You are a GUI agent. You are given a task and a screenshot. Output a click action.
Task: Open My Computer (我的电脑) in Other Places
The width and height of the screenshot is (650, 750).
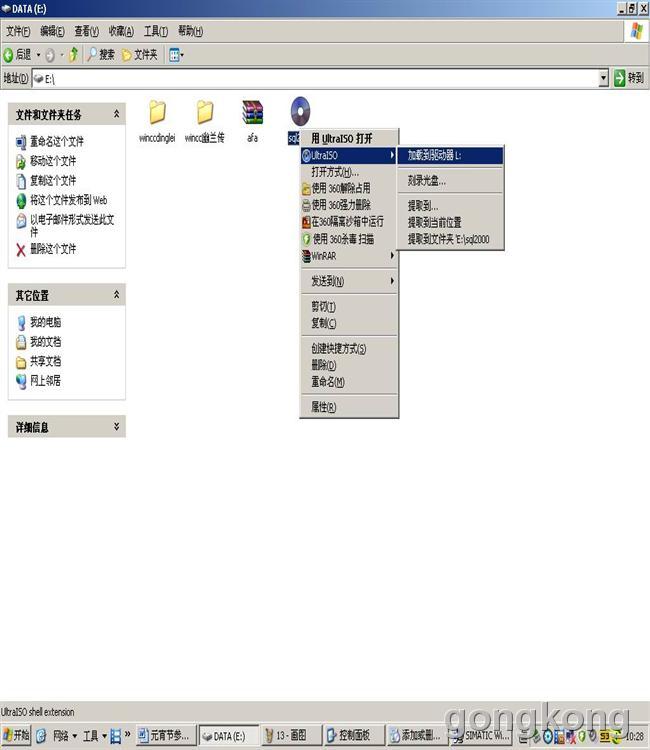pyautogui.click(x=44, y=322)
